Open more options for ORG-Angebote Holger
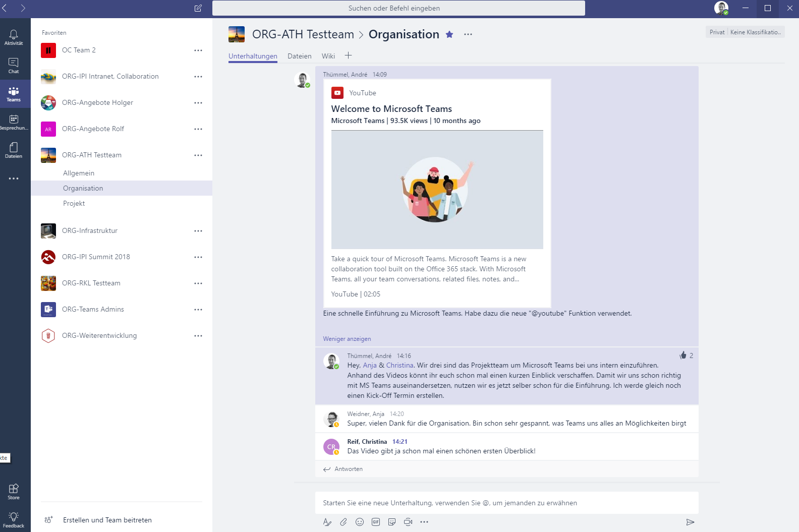Screen dimensions: 799x532 pyautogui.click(x=198, y=103)
